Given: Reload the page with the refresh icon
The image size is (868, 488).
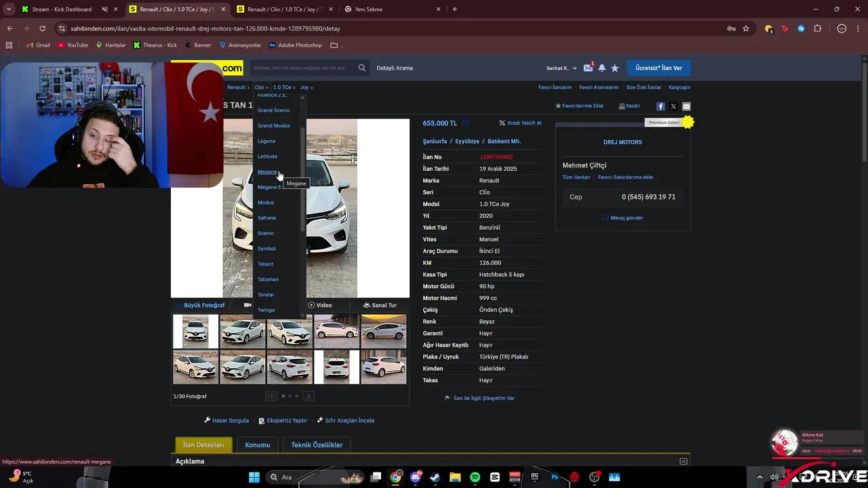Looking at the screenshot, I should [42, 28].
